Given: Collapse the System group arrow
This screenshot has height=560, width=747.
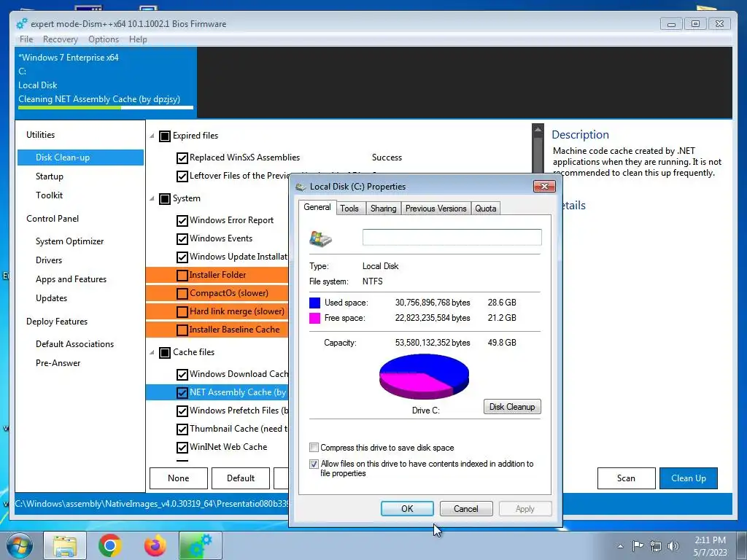Looking at the screenshot, I should [x=152, y=198].
